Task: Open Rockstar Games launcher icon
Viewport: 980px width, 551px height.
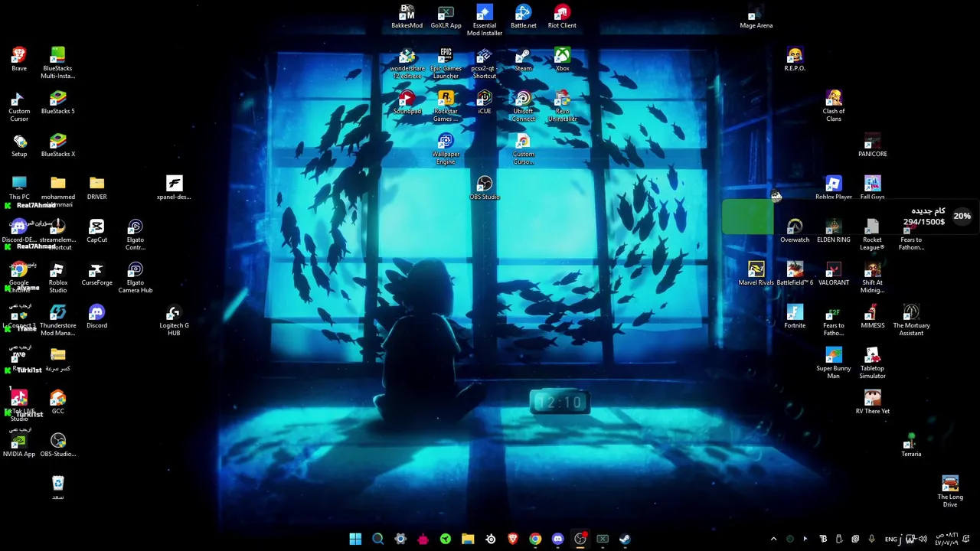Action: [x=446, y=106]
